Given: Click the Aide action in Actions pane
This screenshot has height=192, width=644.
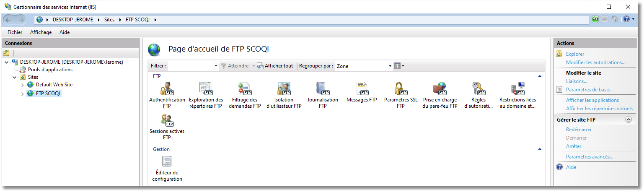Looking at the screenshot, I should pyautogui.click(x=571, y=167).
